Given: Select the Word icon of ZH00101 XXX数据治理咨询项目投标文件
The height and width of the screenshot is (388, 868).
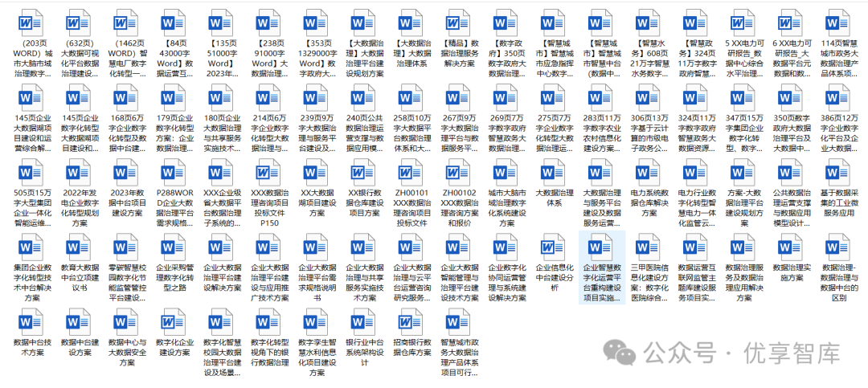Looking at the screenshot, I should click(x=411, y=173).
